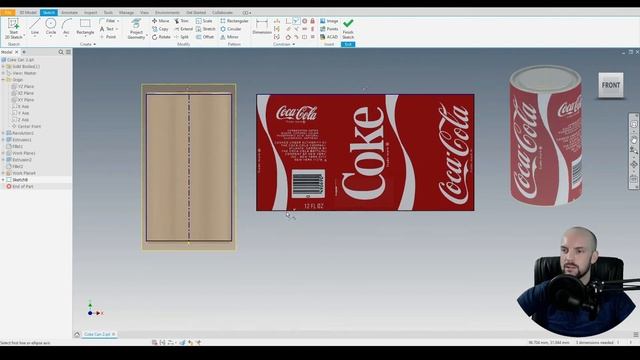Image resolution: width=640 pixels, height=360 pixels.
Task: Select the Rotate tool in Modify panel
Action: tap(161, 37)
